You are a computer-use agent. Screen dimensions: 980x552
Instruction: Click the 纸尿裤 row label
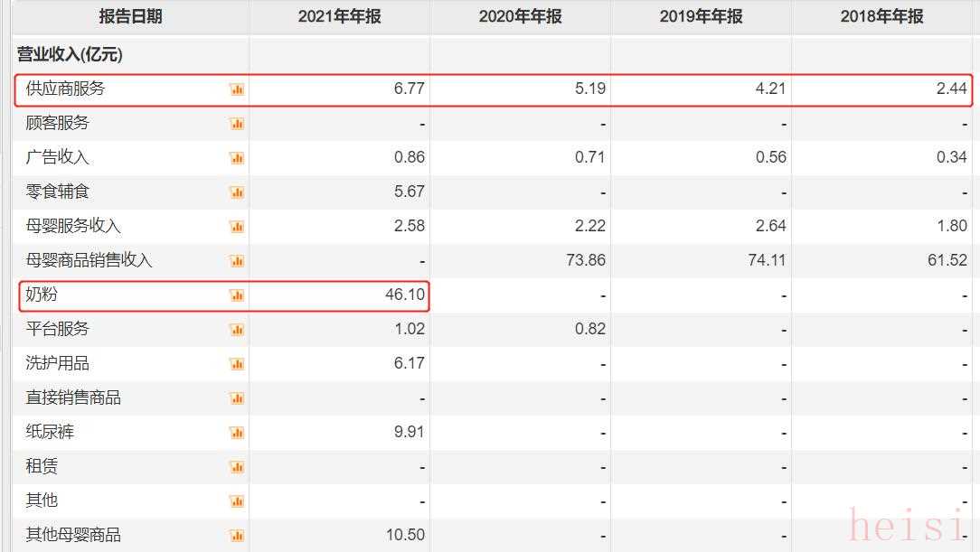click(x=50, y=432)
